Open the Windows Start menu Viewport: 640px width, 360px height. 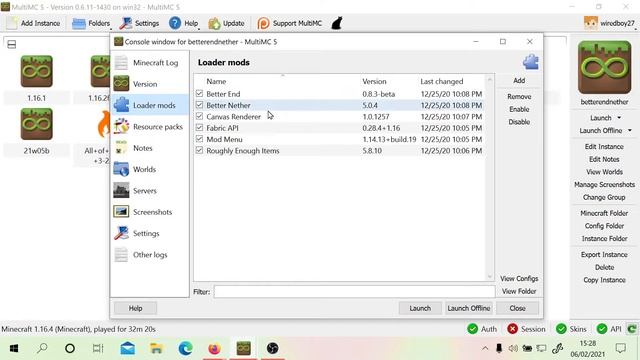click(x=14, y=348)
